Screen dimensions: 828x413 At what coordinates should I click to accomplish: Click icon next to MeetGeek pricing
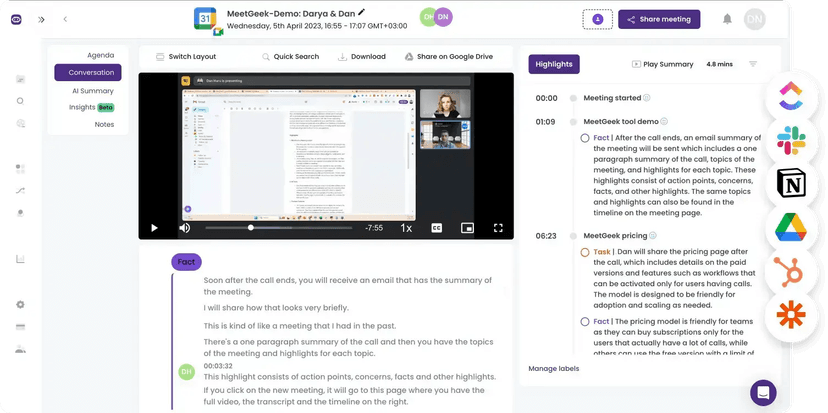tap(653, 236)
